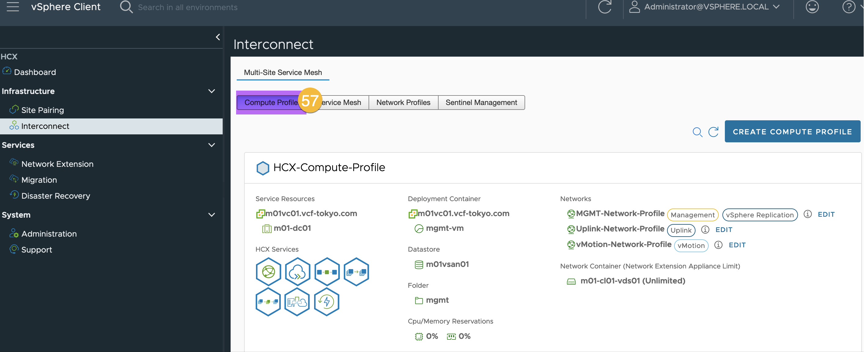This screenshot has height=352, width=868.
Task: Switch to the Compute Profiles tab
Action: (x=271, y=103)
